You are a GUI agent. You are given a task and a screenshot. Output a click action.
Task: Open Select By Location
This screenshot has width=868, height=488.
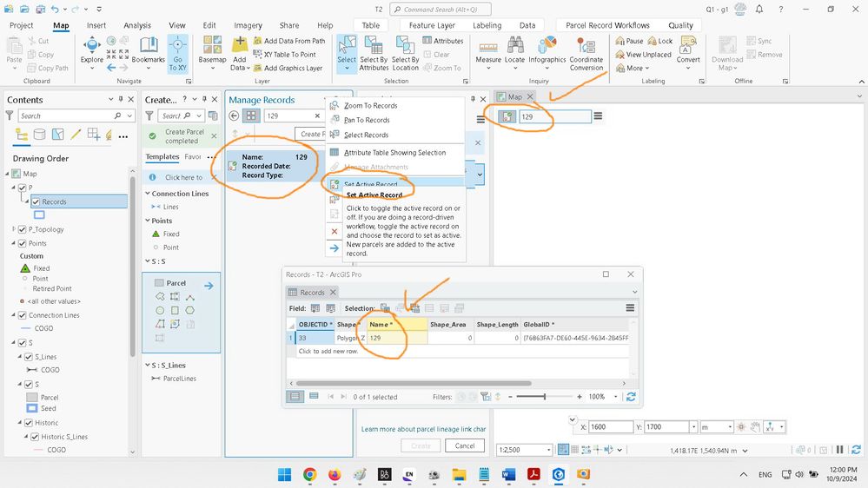405,53
